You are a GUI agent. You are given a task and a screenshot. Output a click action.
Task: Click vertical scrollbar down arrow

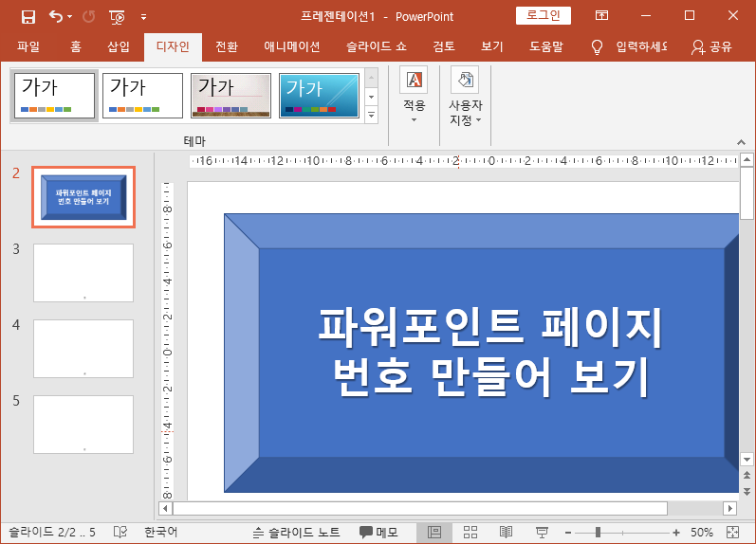[x=747, y=460]
